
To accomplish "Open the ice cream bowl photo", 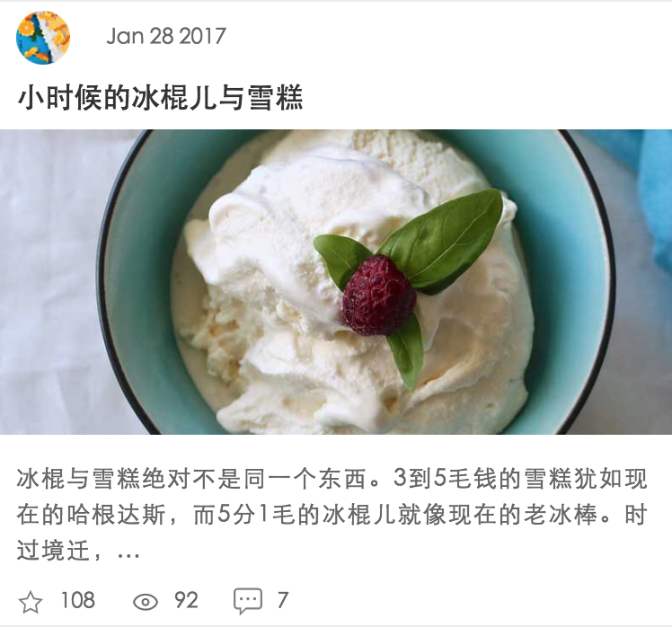I will click(336, 281).
